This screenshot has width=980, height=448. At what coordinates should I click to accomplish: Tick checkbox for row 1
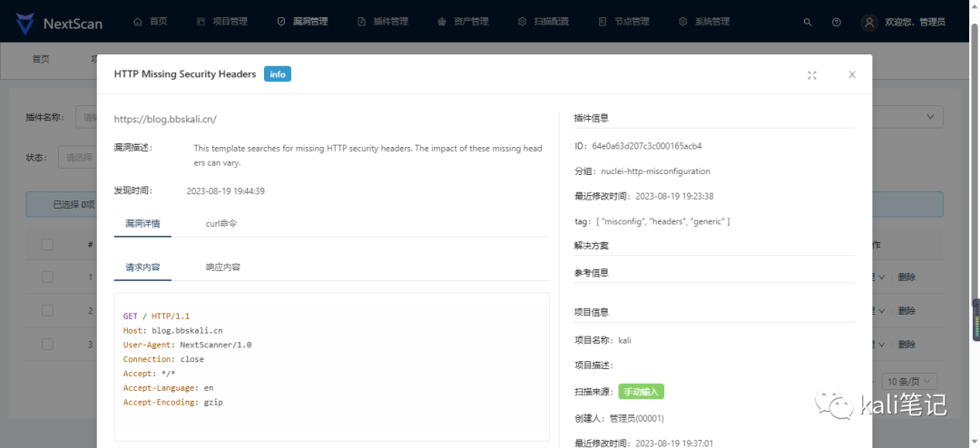47,277
